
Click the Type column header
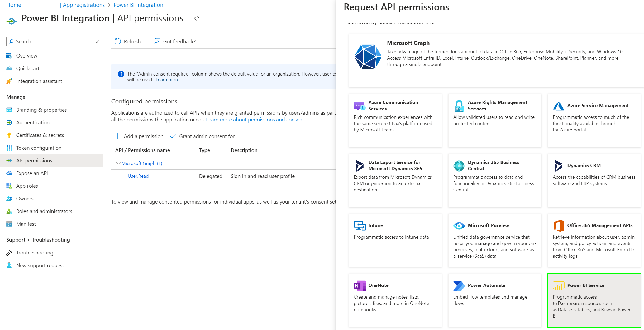coord(204,150)
